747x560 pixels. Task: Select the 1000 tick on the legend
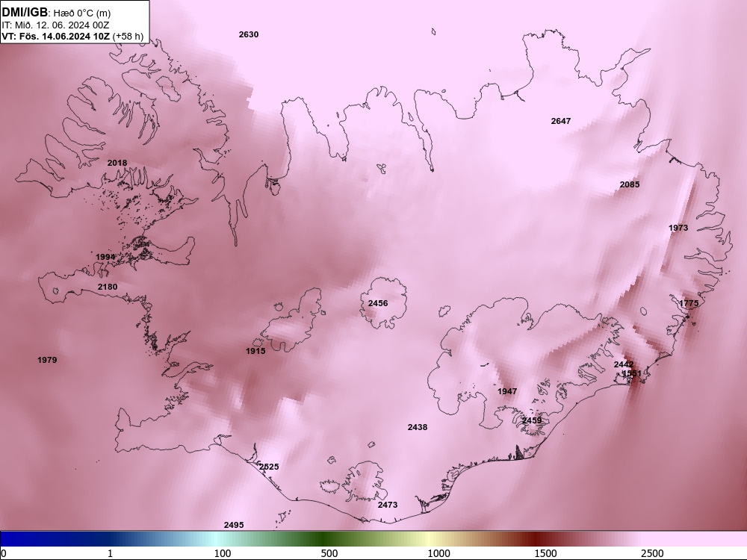[x=438, y=553]
